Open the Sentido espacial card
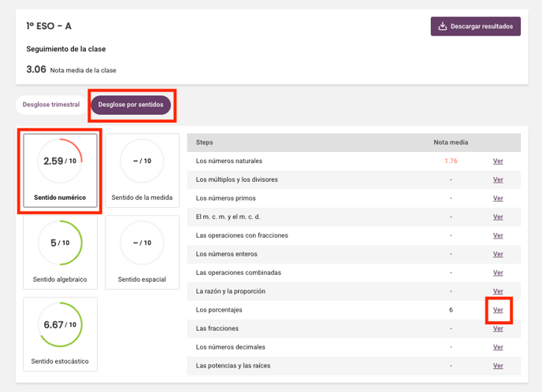The image size is (542, 392). point(142,253)
